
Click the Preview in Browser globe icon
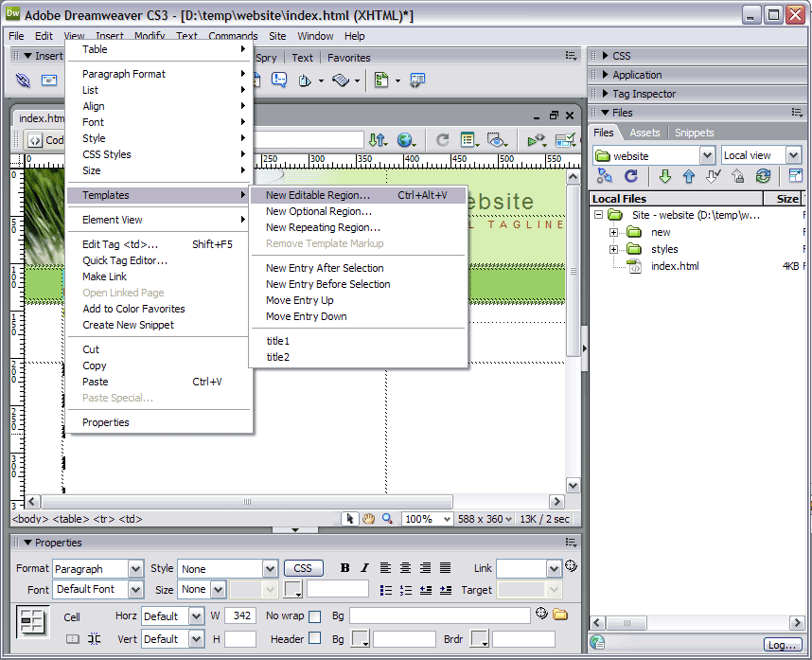click(x=407, y=139)
